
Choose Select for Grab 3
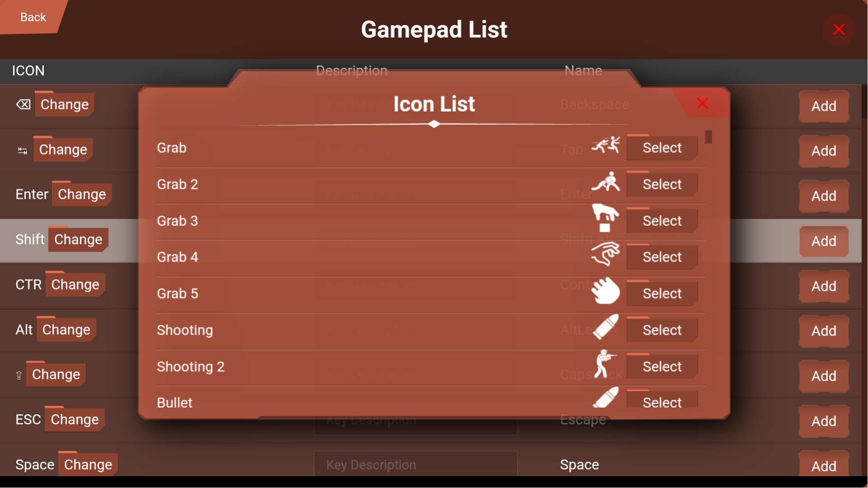pos(662,221)
